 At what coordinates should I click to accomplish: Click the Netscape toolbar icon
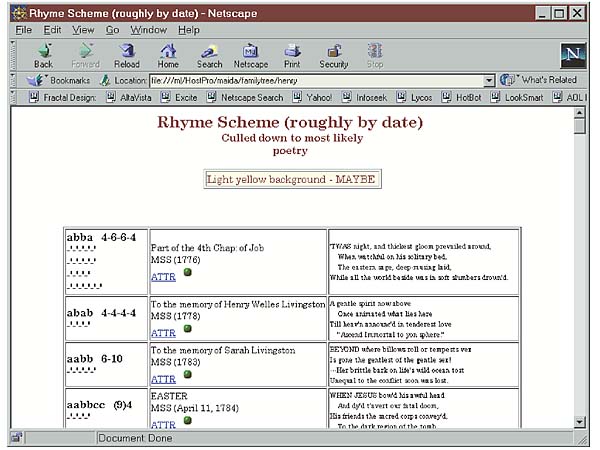251,50
